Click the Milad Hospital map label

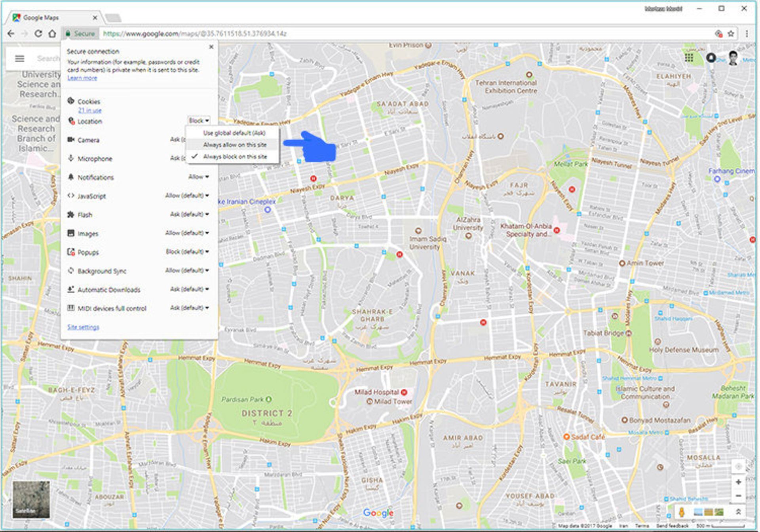click(x=376, y=392)
